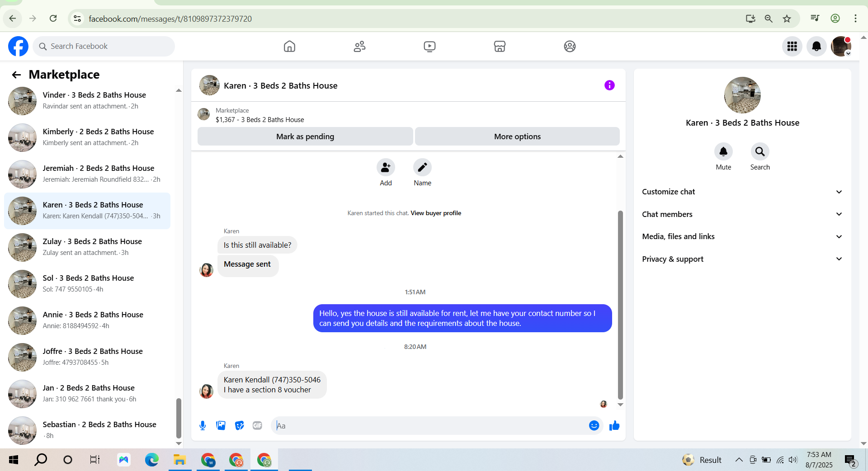Choose a sticker icon
This screenshot has height=471, width=868.
[x=239, y=425]
